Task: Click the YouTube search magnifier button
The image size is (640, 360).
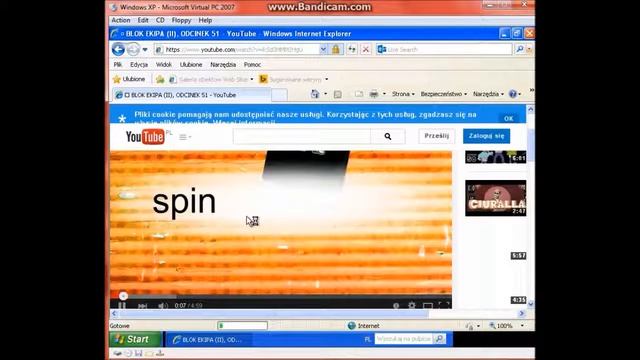Action: pos(388,136)
